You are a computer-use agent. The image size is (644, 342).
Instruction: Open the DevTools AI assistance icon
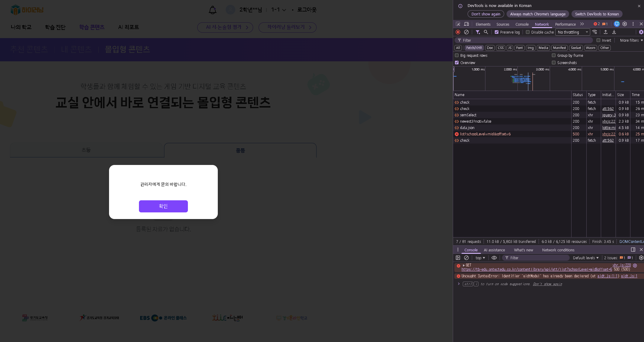[x=617, y=24]
